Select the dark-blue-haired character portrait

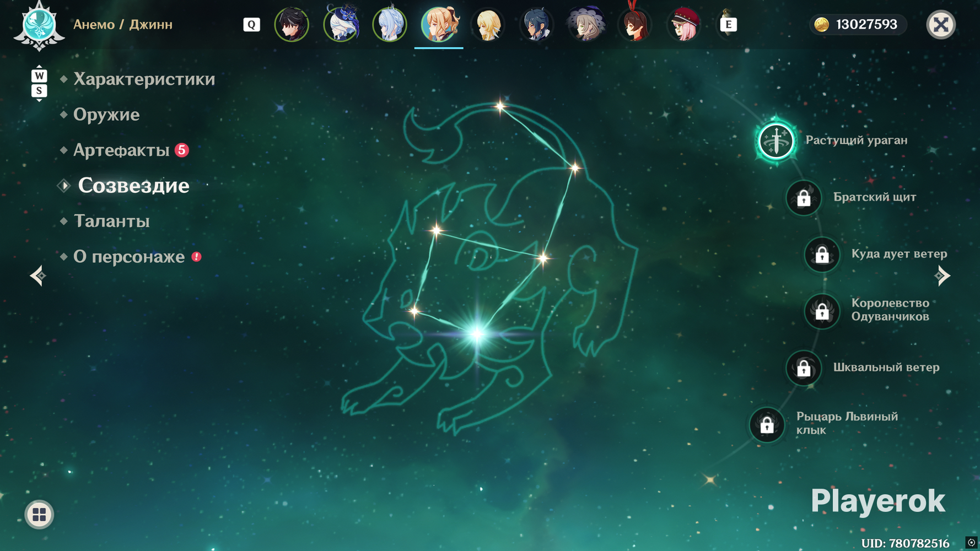(537, 24)
